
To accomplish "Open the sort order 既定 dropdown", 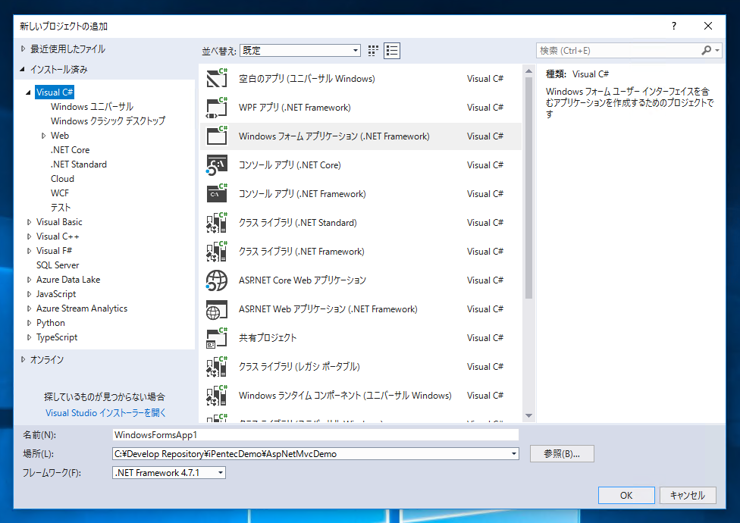I will pos(300,51).
